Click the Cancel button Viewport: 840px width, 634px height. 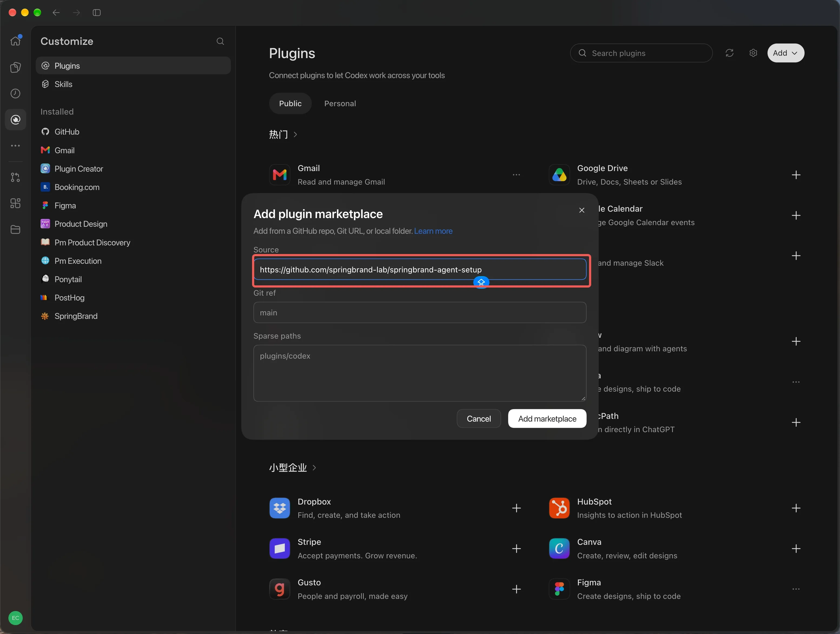(x=478, y=419)
